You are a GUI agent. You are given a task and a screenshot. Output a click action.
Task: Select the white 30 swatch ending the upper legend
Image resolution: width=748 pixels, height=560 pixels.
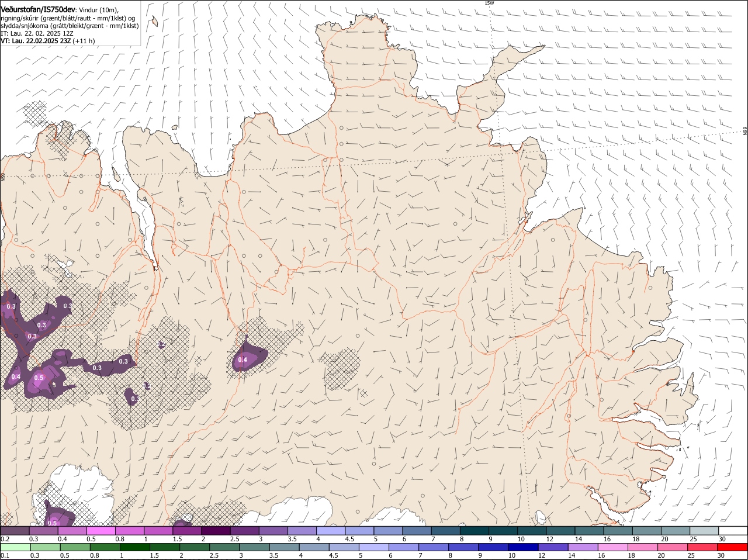point(733,530)
